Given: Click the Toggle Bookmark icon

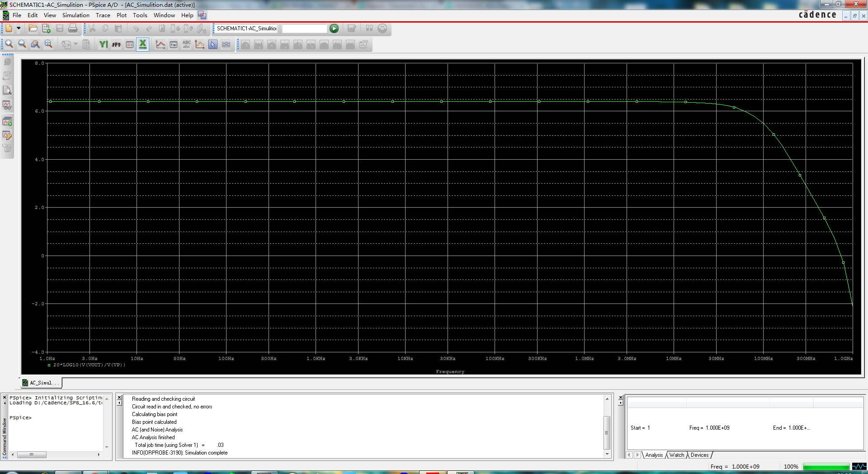Looking at the screenshot, I should pyautogui.click(x=162, y=28).
